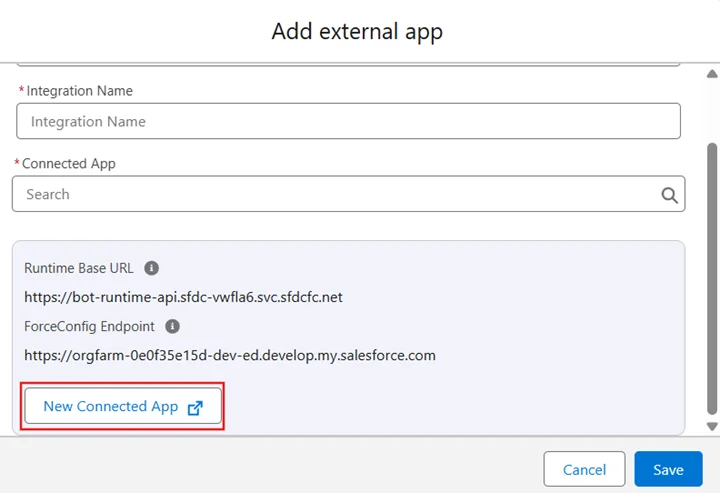Click the ForceConfig Endpoint label
720x493 pixels.
click(89, 326)
